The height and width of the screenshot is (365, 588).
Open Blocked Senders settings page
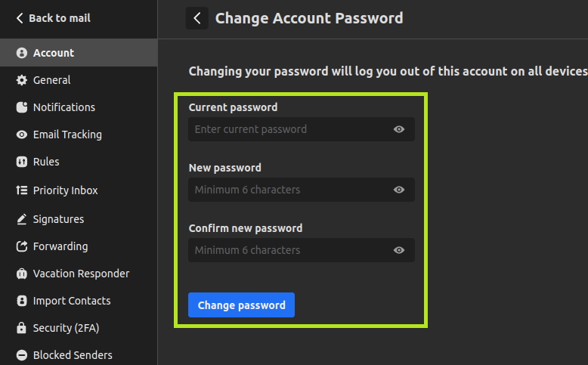(73, 355)
